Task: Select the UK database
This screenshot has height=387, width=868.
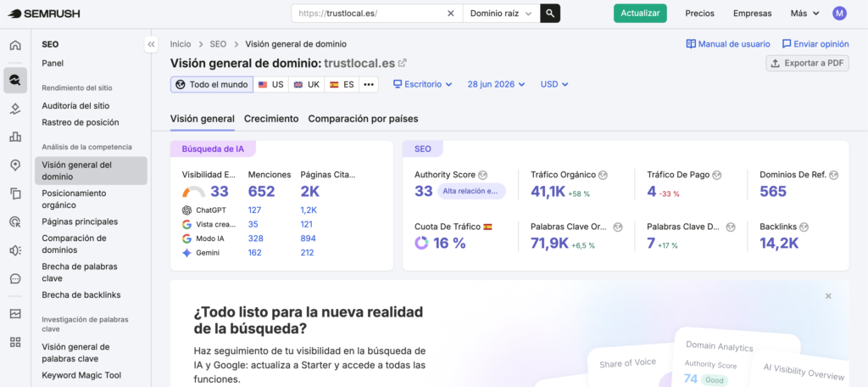Action: coord(307,84)
